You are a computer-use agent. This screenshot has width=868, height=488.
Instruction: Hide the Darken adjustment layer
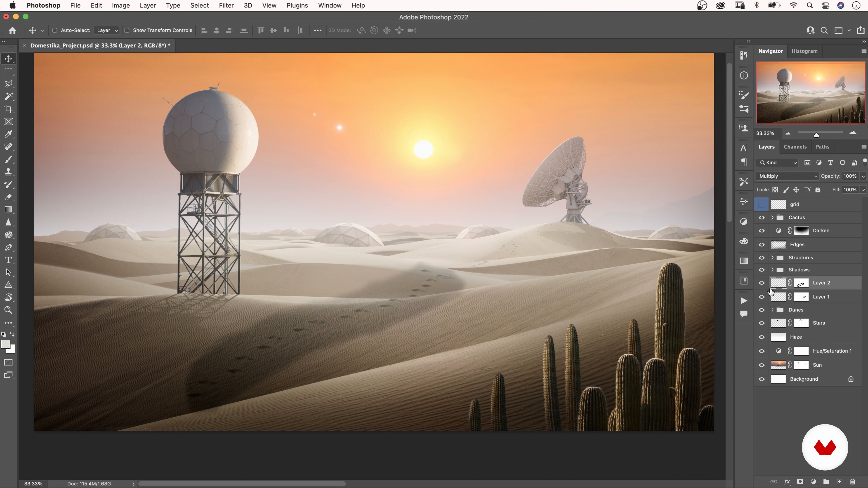pyautogui.click(x=762, y=231)
